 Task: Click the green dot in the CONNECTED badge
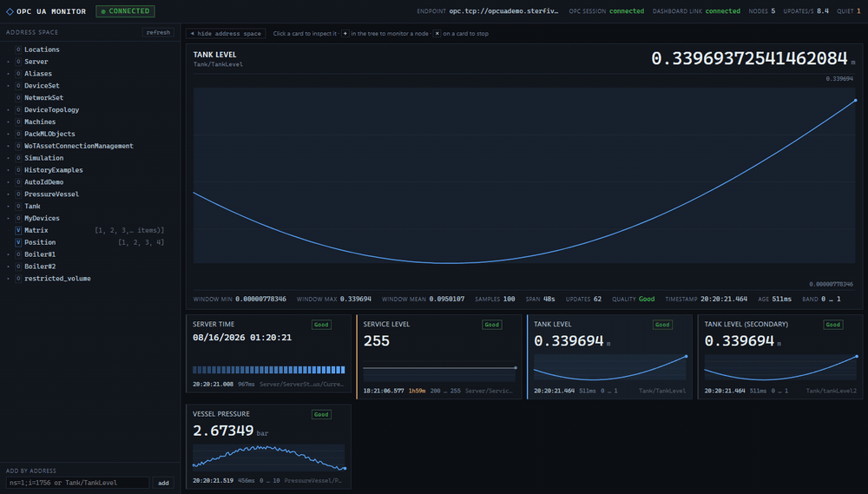click(103, 11)
